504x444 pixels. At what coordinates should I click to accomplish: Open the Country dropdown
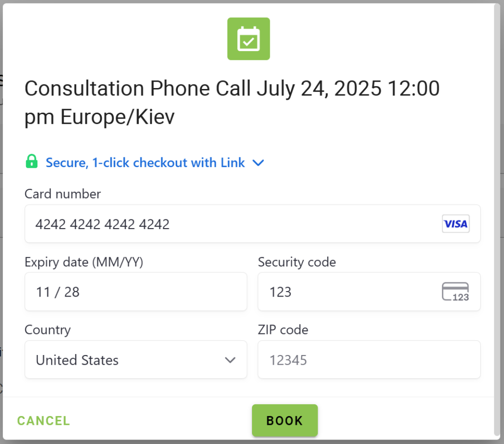(135, 359)
